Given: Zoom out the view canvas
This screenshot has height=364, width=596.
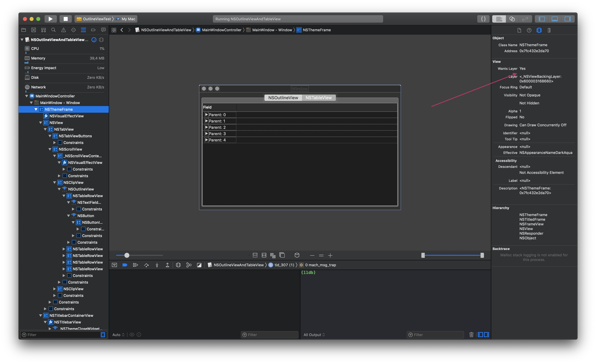Looking at the screenshot, I should click(x=312, y=255).
